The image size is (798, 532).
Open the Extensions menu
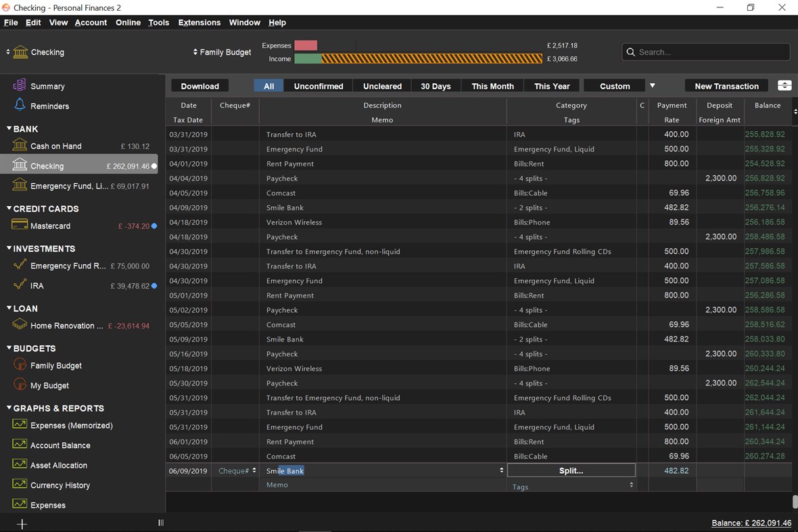199,22
